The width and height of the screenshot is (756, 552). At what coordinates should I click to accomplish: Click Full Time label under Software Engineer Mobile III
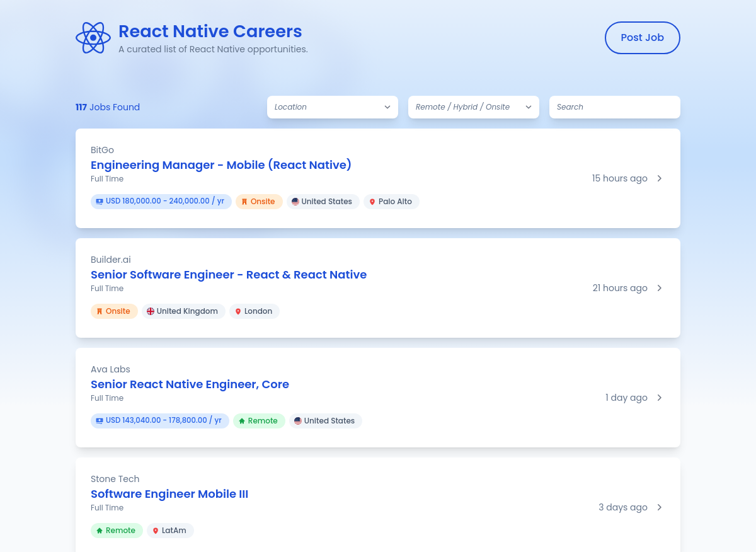[x=107, y=508]
